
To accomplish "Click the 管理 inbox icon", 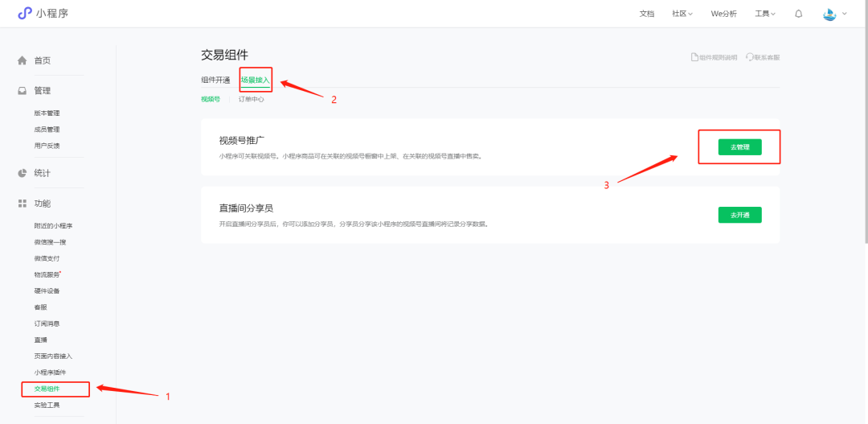I will [23, 91].
